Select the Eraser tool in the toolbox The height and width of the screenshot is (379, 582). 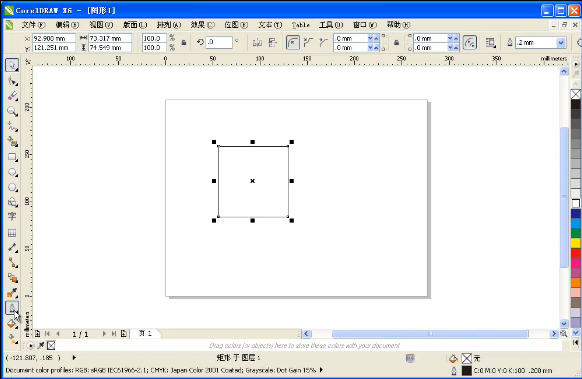click(12, 96)
